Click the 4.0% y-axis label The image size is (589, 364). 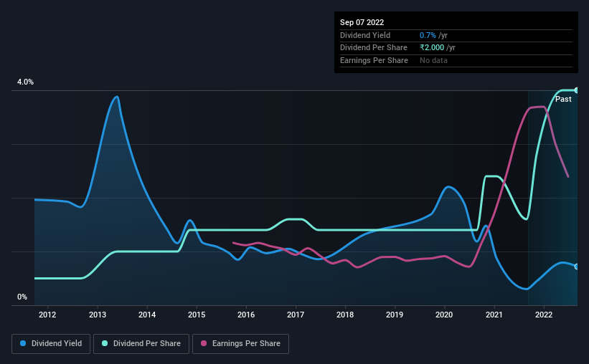click(x=25, y=82)
